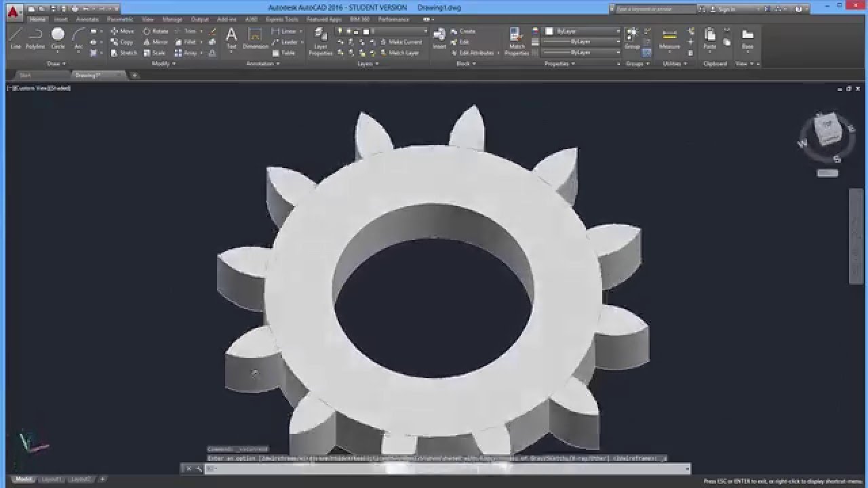868x488 pixels.
Task: Select the Line drawing tool
Action: pos(16,39)
